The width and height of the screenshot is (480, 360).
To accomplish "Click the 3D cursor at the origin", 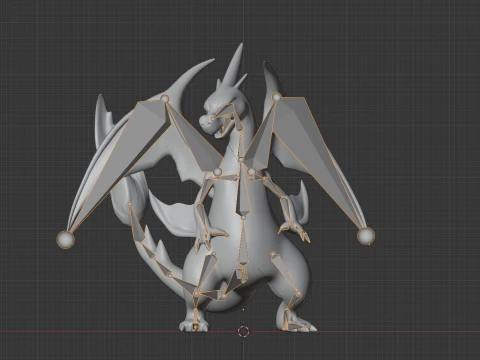I will (244, 331).
